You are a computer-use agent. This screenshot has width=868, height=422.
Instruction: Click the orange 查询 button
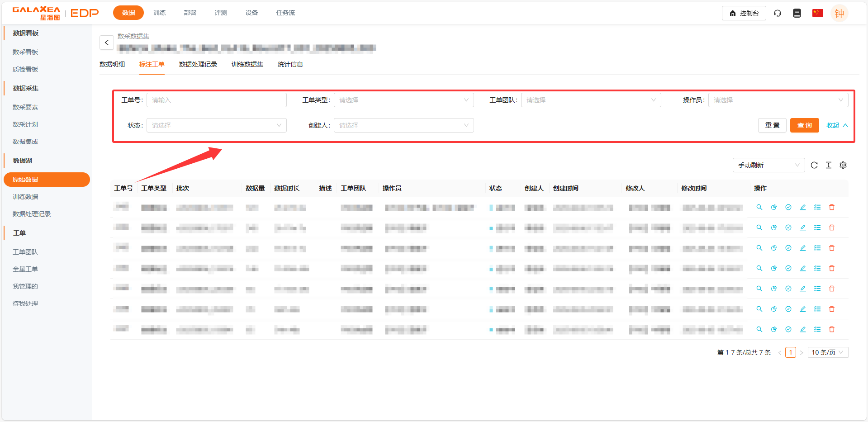(804, 125)
